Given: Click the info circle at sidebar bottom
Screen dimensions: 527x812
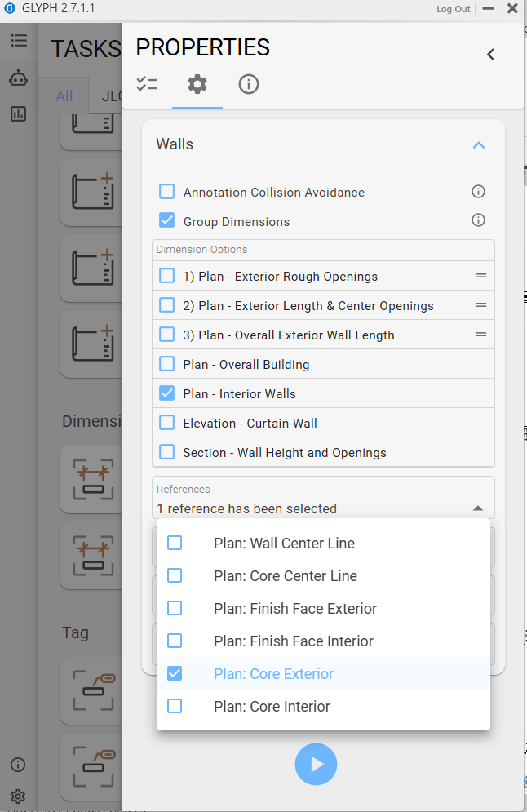Looking at the screenshot, I should point(18,765).
